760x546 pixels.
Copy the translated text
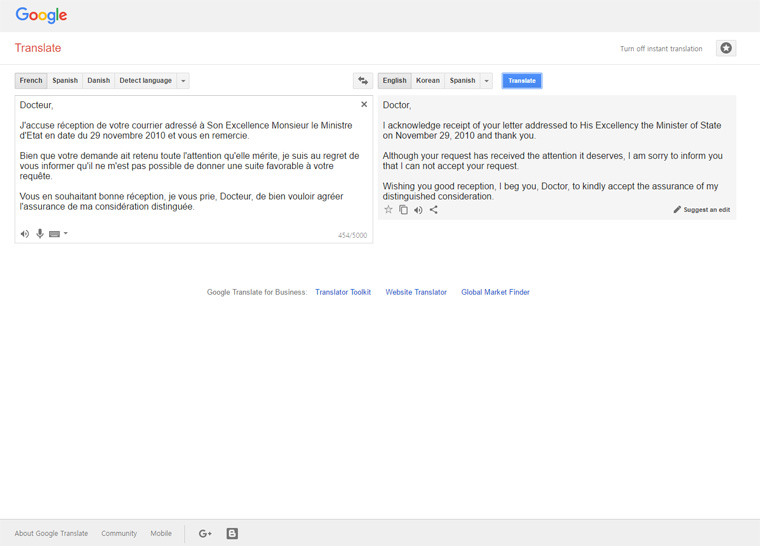(x=403, y=209)
